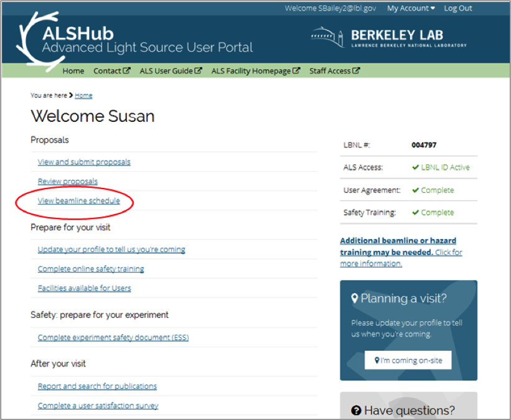
Task: Click the question mark icon by Have questions
Action: click(357, 411)
